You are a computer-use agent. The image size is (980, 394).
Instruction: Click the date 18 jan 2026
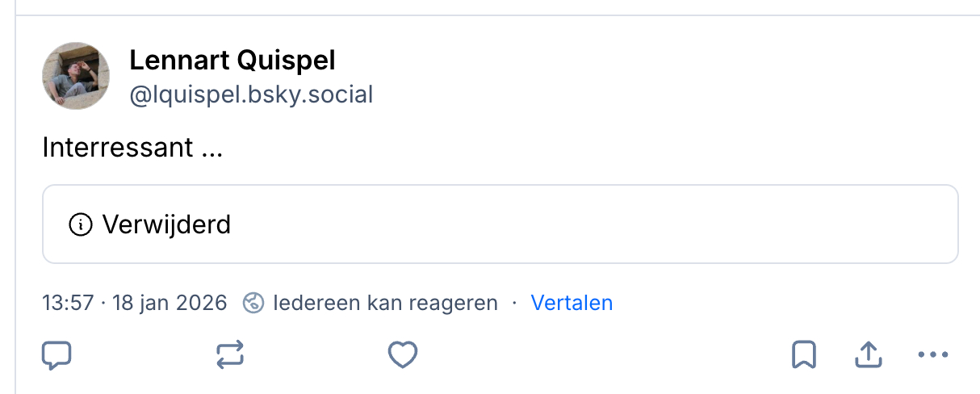tap(170, 304)
